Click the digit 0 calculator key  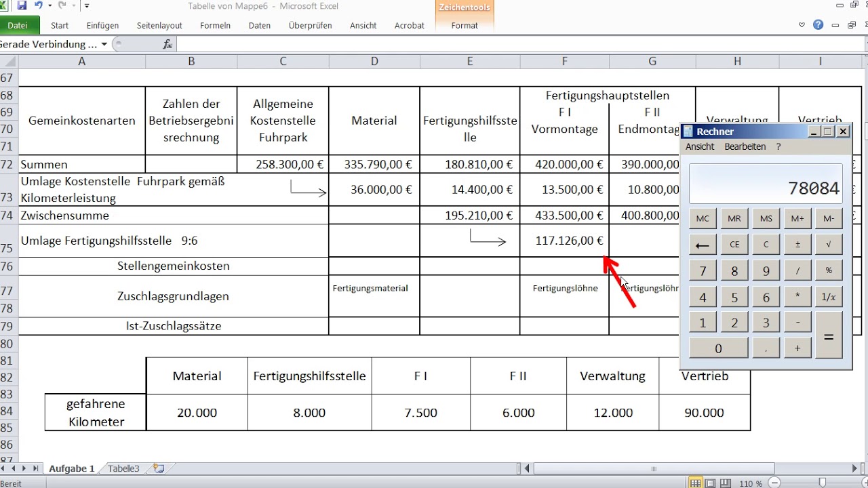tap(718, 348)
